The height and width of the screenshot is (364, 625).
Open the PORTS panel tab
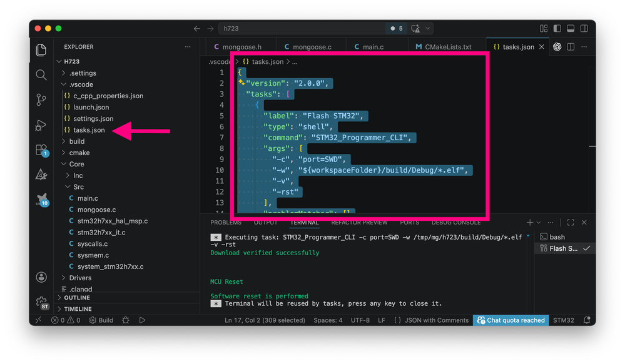click(409, 223)
